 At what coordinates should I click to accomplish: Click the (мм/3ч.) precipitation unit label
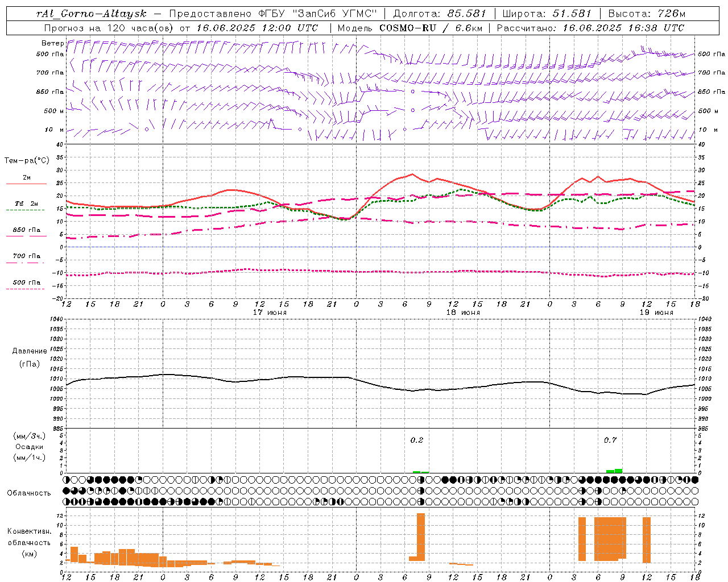[30, 436]
